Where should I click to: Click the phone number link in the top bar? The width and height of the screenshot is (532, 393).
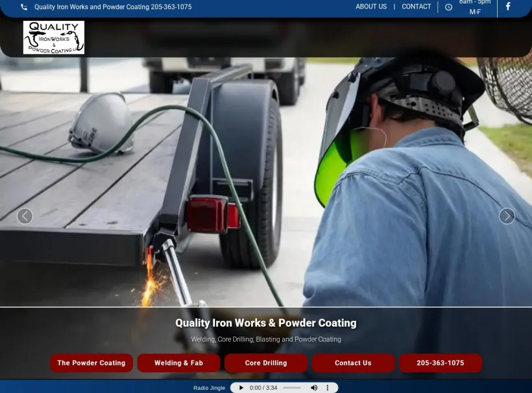click(113, 6)
